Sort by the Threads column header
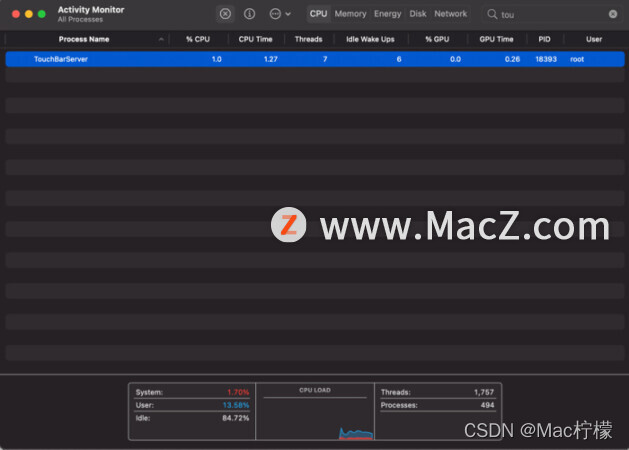This screenshot has width=629, height=450. click(x=308, y=39)
